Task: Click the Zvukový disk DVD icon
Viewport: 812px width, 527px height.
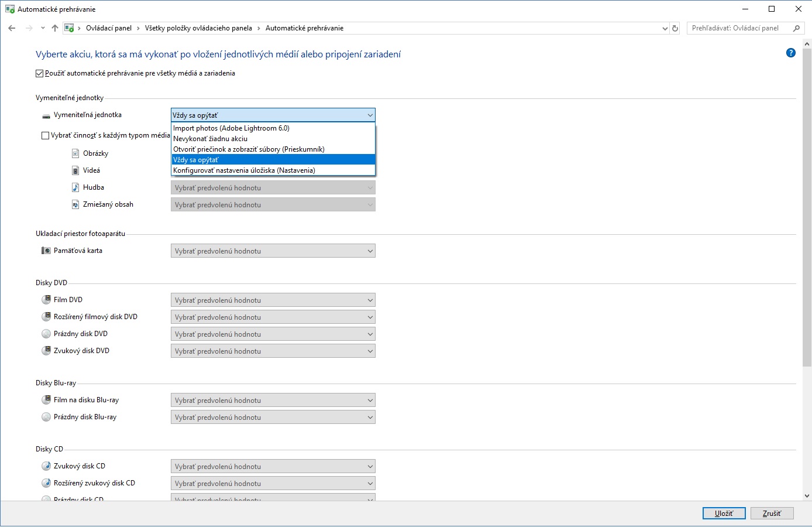Action: tap(46, 351)
